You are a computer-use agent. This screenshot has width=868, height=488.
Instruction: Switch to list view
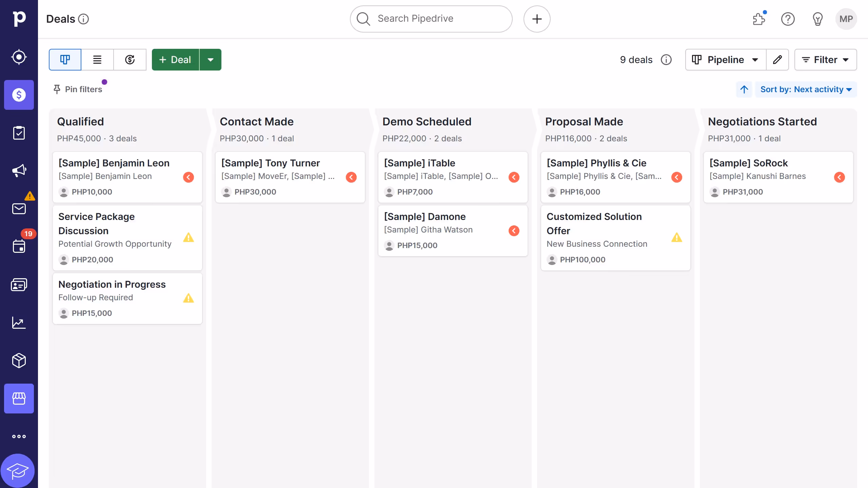coord(97,60)
